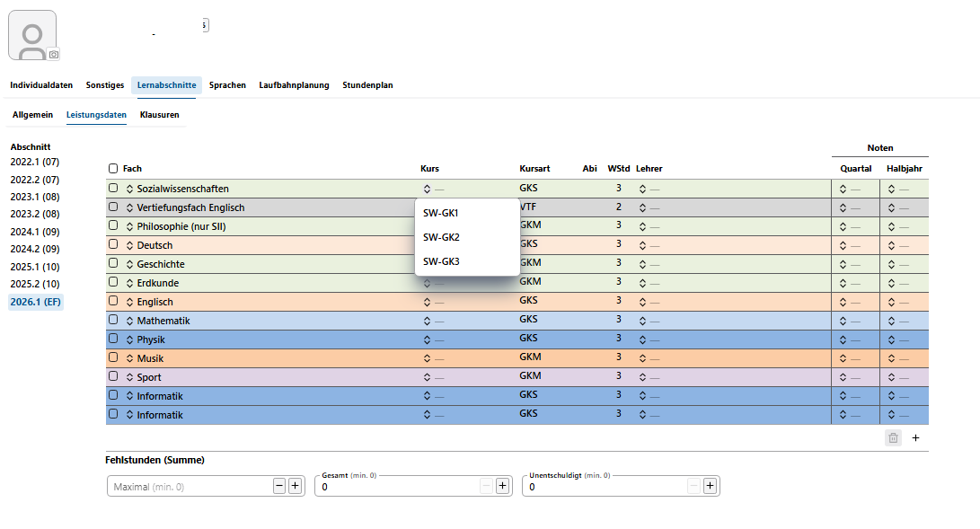Increase Unentschuldigt hours with plus button
This screenshot has width=980, height=529.
(x=710, y=486)
